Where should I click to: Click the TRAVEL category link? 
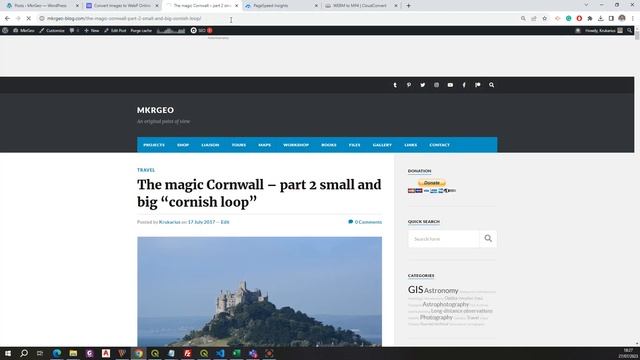click(146, 170)
